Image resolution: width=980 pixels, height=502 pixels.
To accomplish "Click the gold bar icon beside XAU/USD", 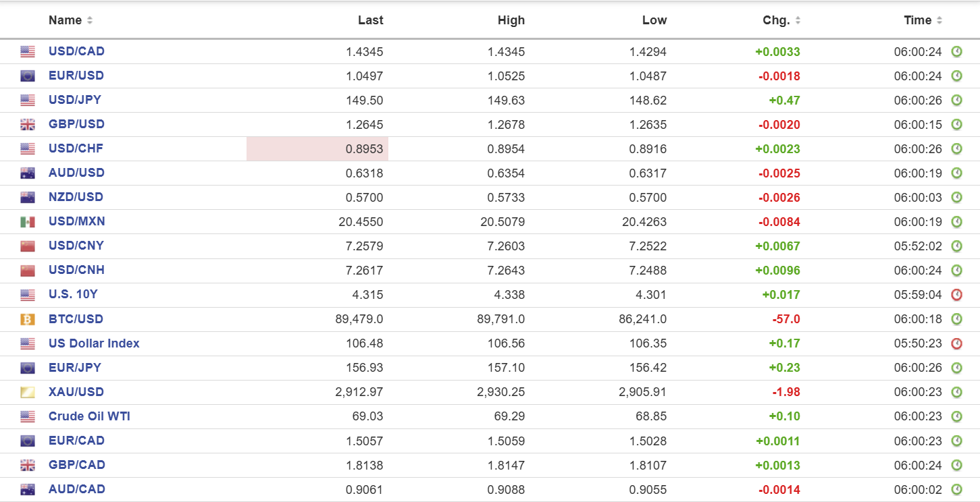I will pyautogui.click(x=28, y=392).
